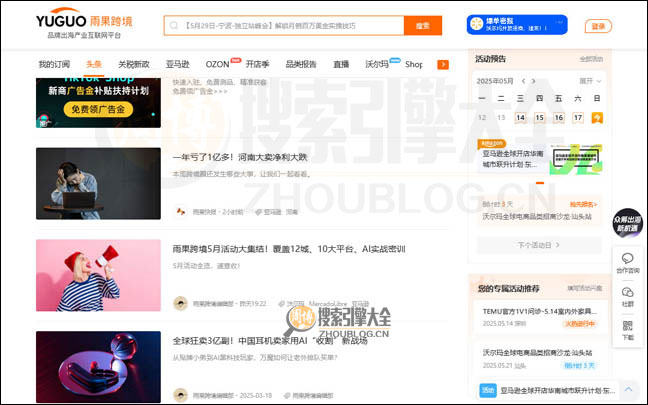Select date 17 in calendar
Image resolution: width=648 pixels, height=405 pixels.
point(578,118)
